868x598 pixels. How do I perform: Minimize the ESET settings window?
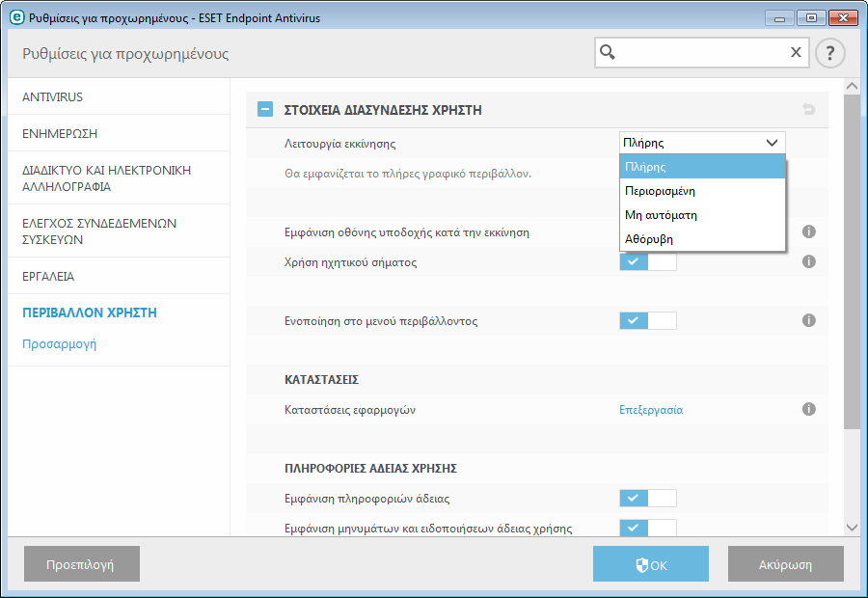tap(779, 18)
